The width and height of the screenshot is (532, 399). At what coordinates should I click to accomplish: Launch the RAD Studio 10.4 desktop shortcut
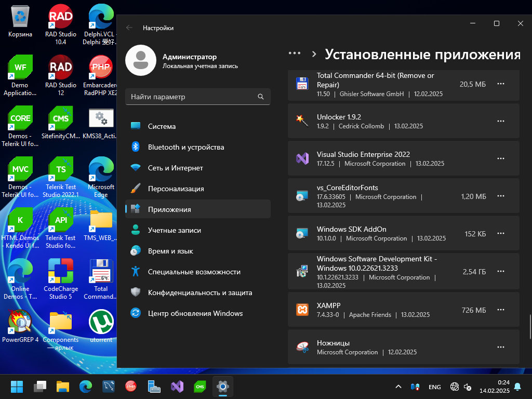pos(61,24)
